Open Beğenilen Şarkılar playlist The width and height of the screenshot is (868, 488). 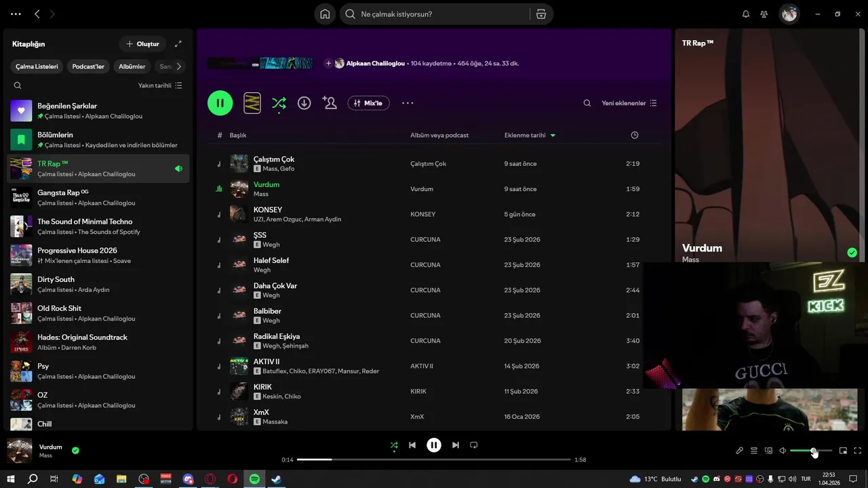[x=98, y=110]
